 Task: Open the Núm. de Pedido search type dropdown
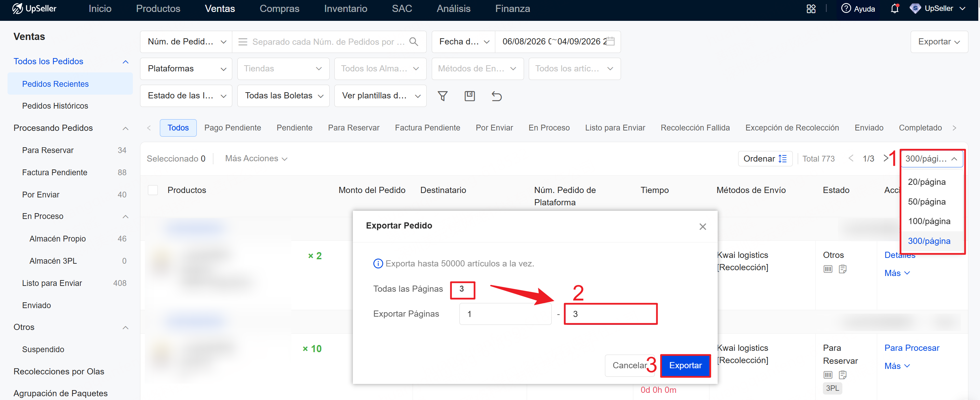[x=186, y=41]
